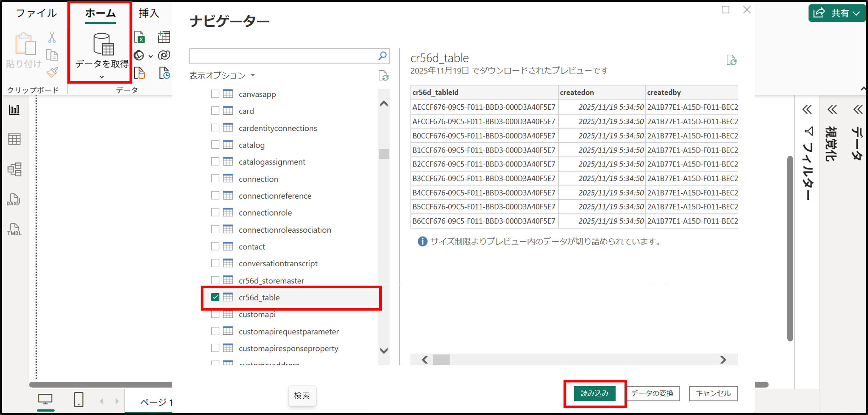Image resolution: width=868 pixels, height=415 pixels.
Task: Click the 読み込み load button
Action: click(x=594, y=393)
